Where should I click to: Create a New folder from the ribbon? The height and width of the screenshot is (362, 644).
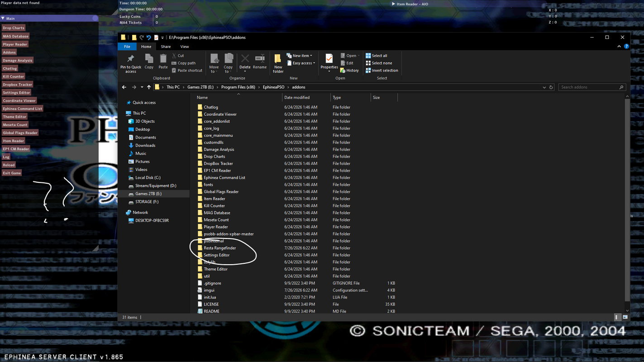(x=278, y=63)
